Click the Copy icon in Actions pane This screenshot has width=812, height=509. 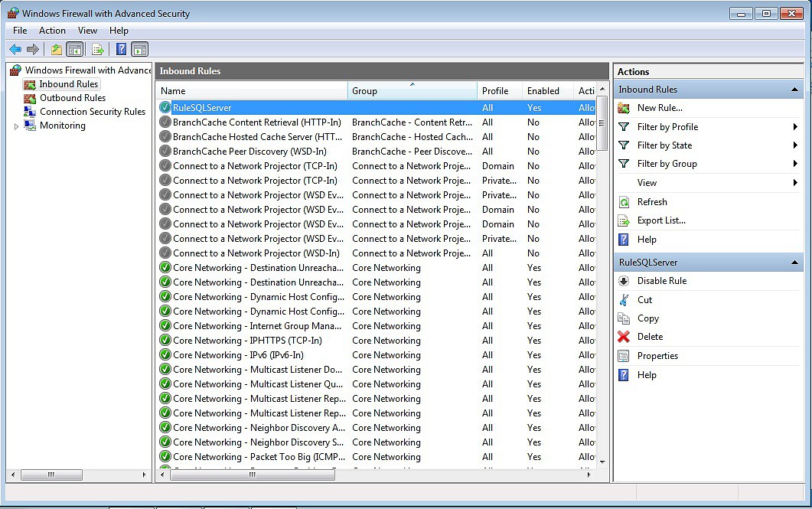pyautogui.click(x=624, y=318)
